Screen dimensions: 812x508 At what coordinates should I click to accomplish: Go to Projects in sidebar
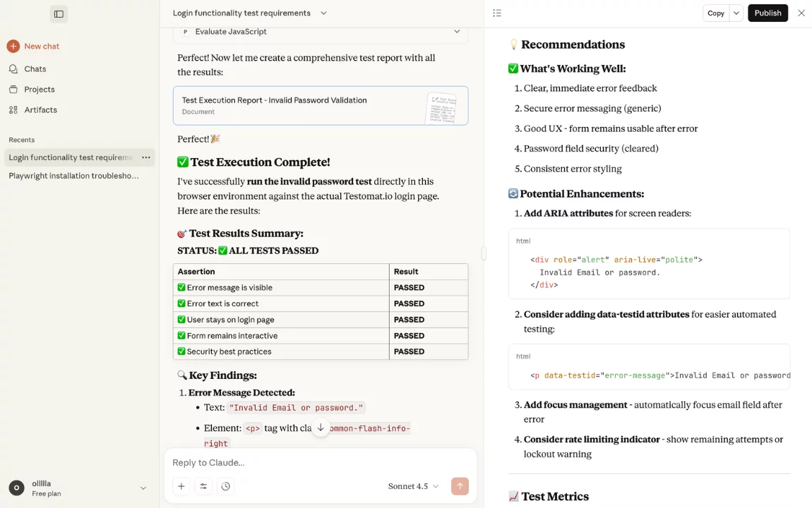point(39,90)
